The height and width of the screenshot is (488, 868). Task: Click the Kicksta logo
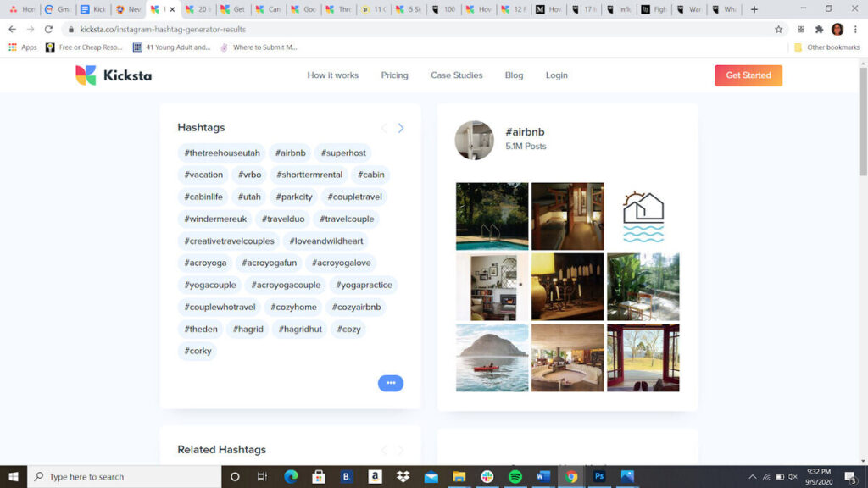114,75
